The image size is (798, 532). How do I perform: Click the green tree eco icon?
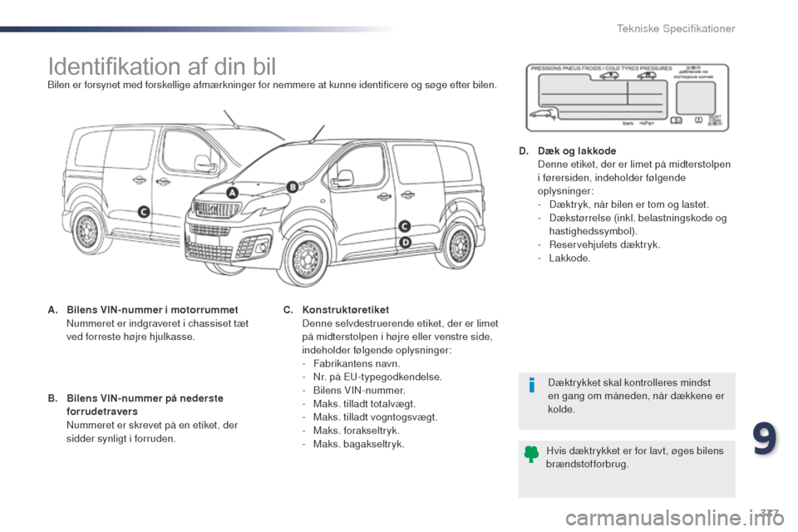tap(531, 454)
